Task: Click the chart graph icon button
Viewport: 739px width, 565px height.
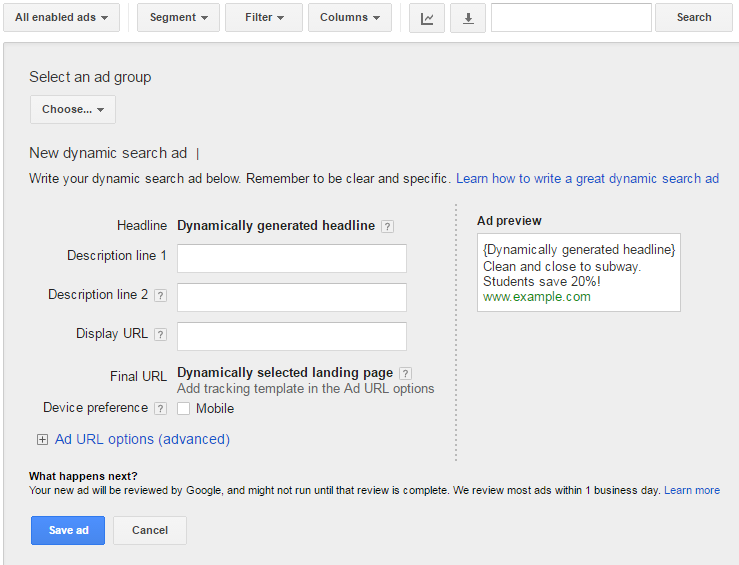Action: click(x=427, y=18)
